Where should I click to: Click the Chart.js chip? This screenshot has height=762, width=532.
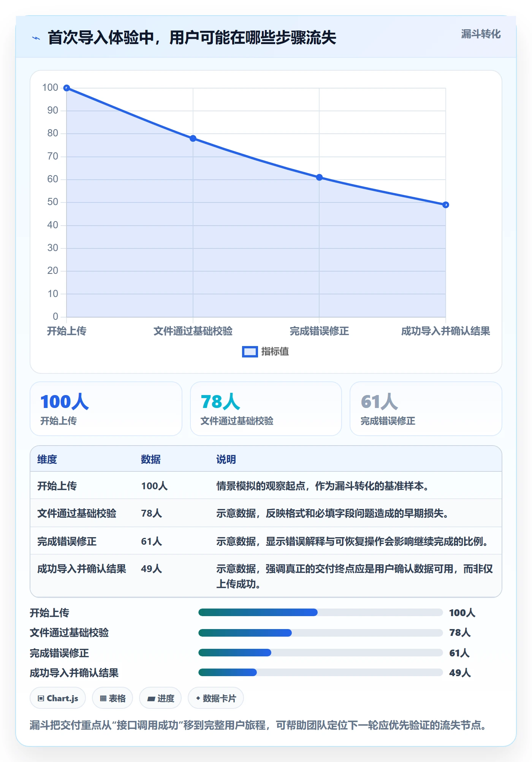[58, 698]
